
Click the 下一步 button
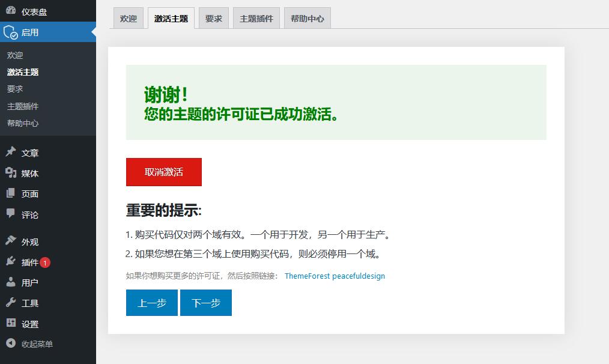tap(206, 303)
